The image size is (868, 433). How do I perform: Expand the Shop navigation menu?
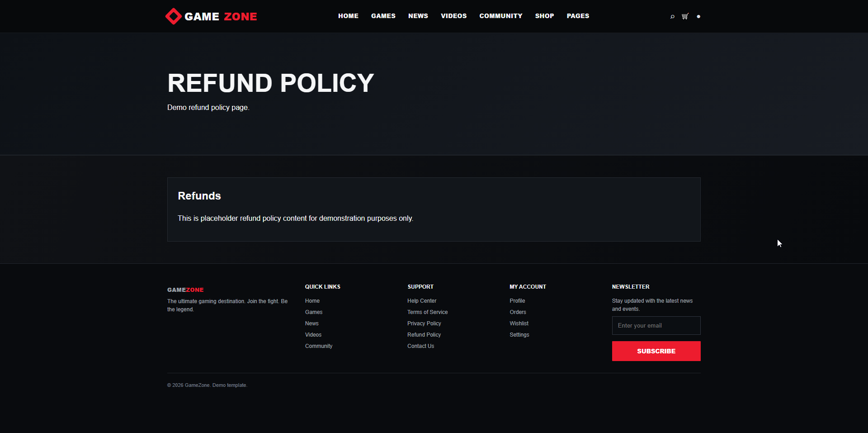(x=545, y=16)
